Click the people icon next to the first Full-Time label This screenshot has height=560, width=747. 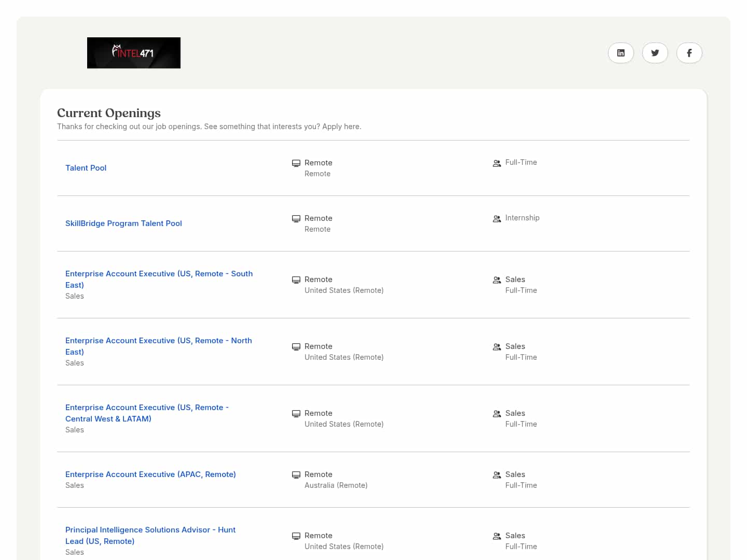(x=496, y=163)
